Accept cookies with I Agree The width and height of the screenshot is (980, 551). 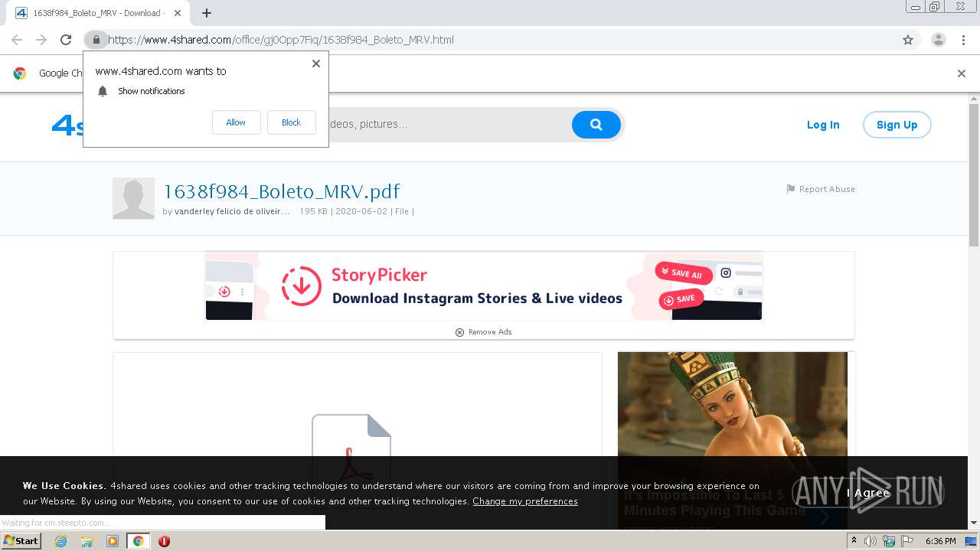click(868, 493)
